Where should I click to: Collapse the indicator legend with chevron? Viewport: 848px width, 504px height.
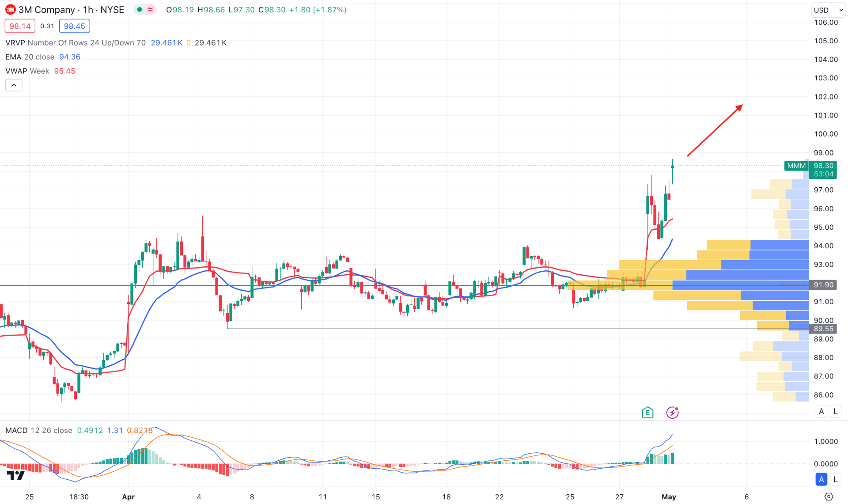click(x=14, y=85)
